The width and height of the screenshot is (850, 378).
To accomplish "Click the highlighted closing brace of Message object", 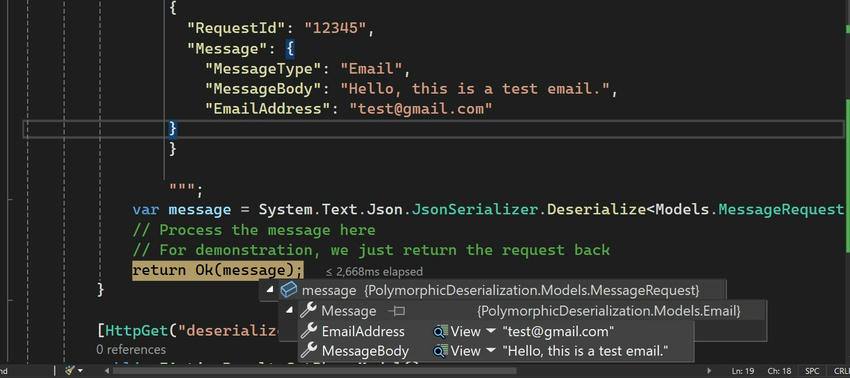I will click(173, 129).
